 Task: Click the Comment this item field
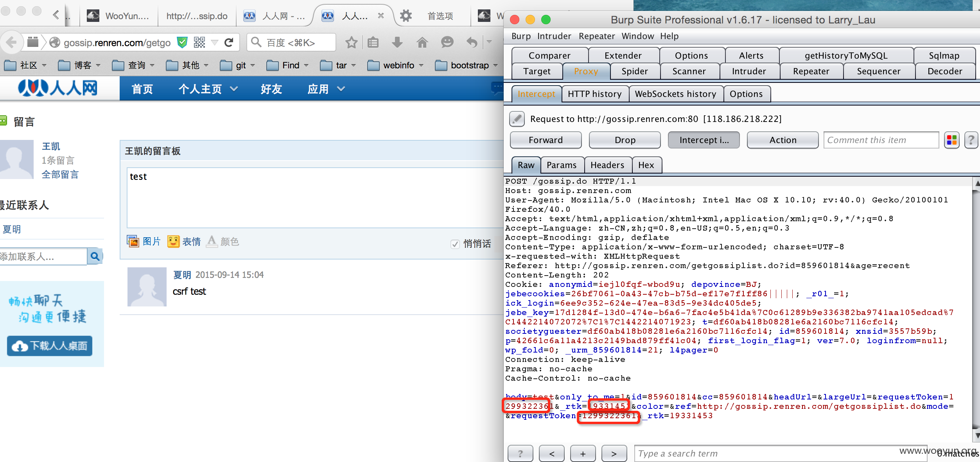(881, 140)
